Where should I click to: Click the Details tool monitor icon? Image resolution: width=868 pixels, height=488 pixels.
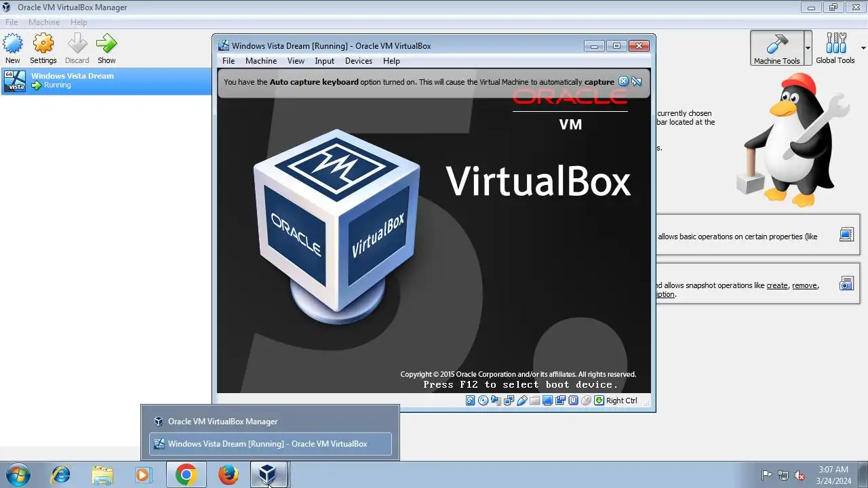click(x=846, y=235)
